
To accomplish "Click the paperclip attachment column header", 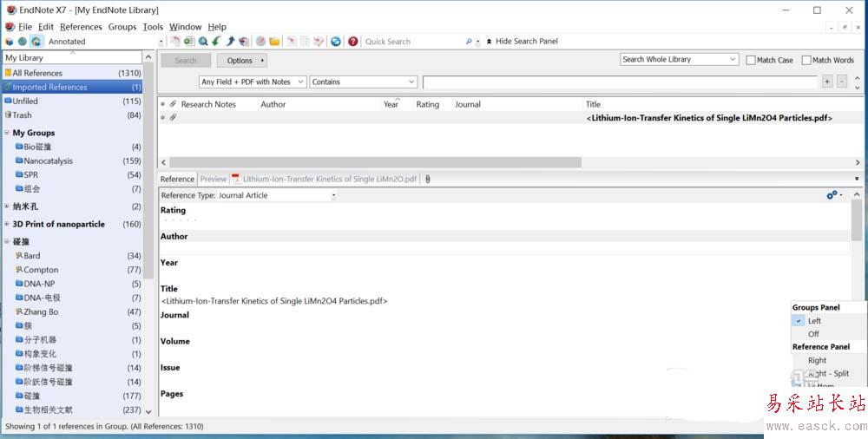I will pyautogui.click(x=173, y=104).
